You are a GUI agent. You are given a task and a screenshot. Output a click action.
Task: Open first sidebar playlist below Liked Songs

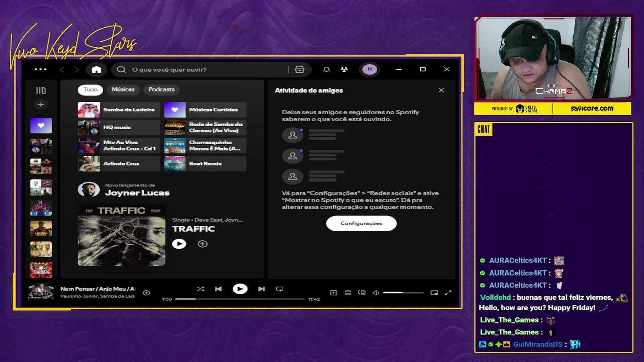(41, 146)
